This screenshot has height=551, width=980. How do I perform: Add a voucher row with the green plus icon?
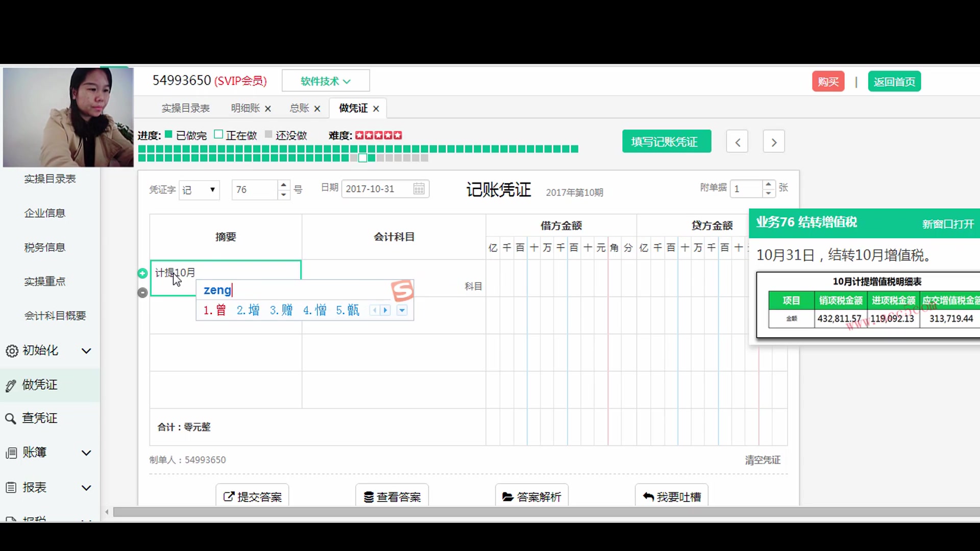142,273
